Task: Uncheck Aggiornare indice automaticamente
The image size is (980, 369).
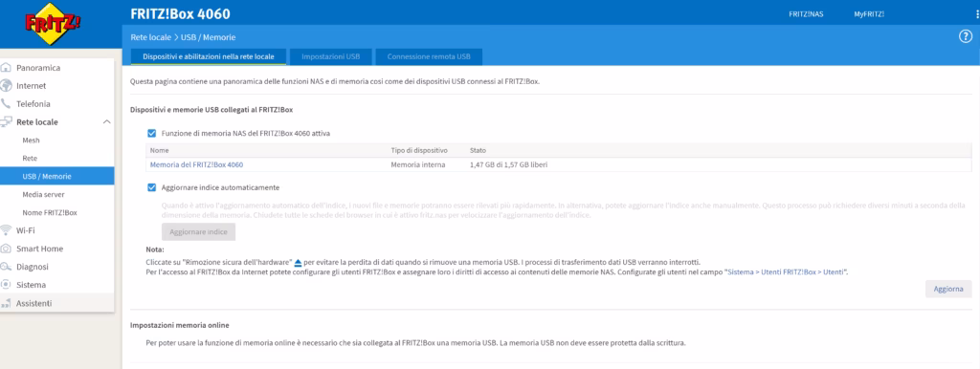Action: (151, 186)
